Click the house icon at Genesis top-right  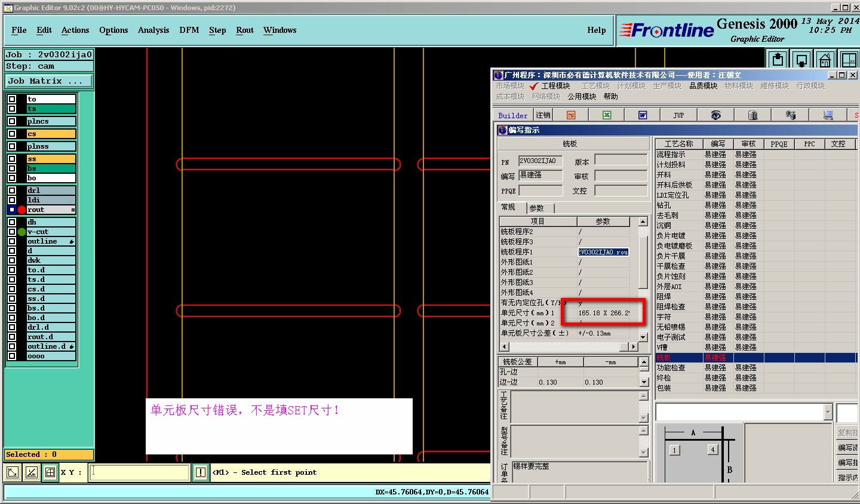click(x=825, y=59)
